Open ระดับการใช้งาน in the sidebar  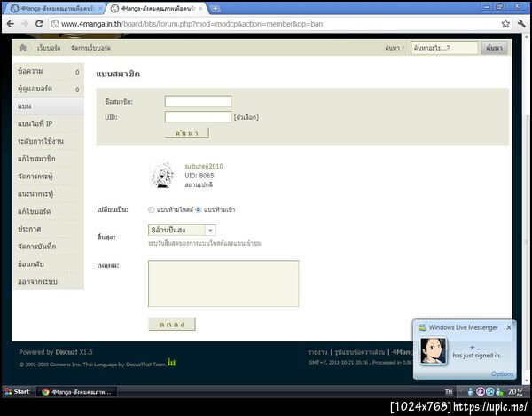pyautogui.click(x=48, y=141)
